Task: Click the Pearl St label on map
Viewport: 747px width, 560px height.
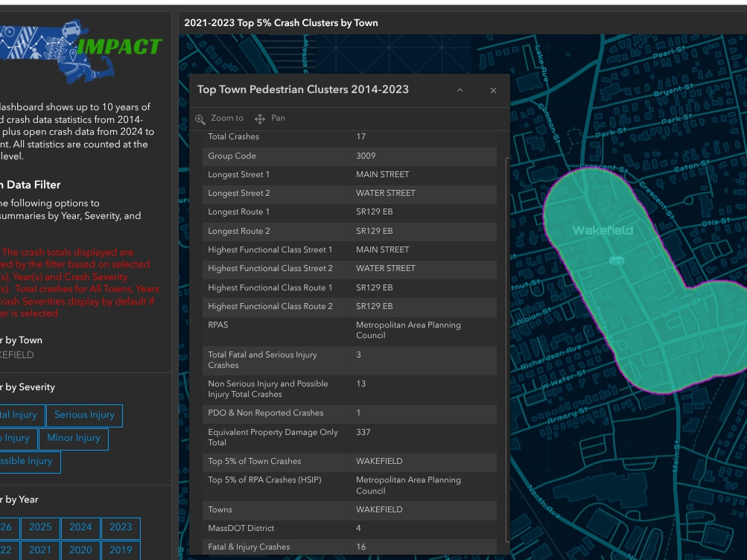Action: pyautogui.click(x=669, y=52)
